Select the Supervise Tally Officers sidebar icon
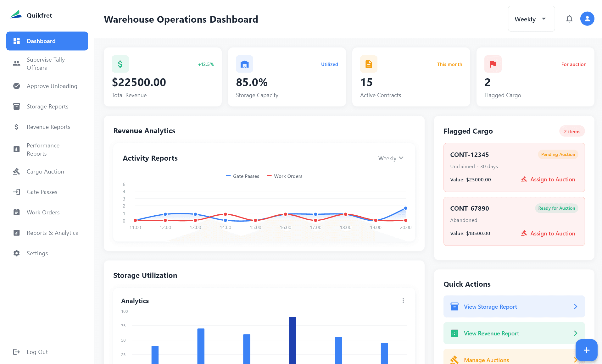602x364 pixels. [x=16, y=63]
